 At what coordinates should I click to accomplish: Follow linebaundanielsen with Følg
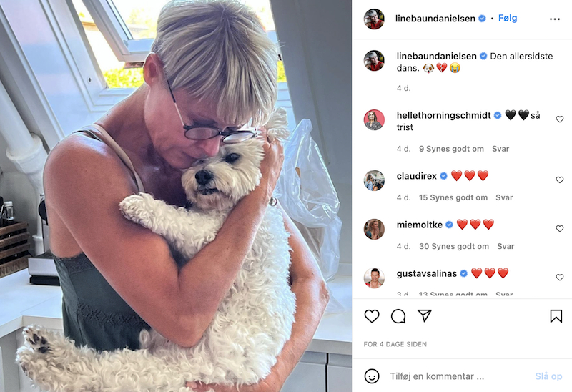(508, 18)
